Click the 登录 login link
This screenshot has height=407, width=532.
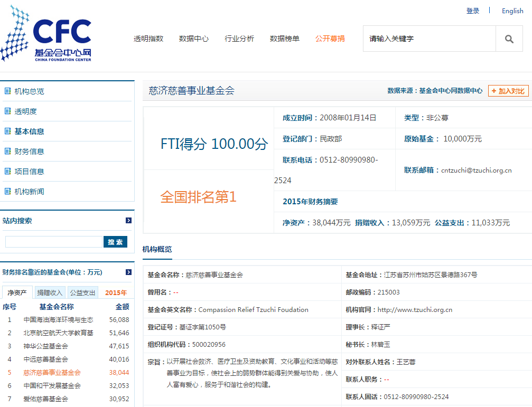pos(473,11)
